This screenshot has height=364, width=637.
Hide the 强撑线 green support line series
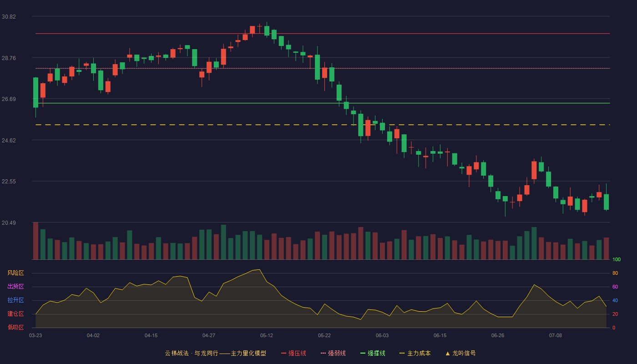point(373,353)
